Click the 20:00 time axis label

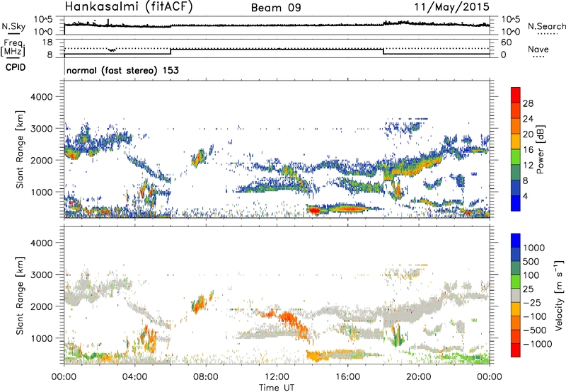pyautogui.click(x=419, y=377)
